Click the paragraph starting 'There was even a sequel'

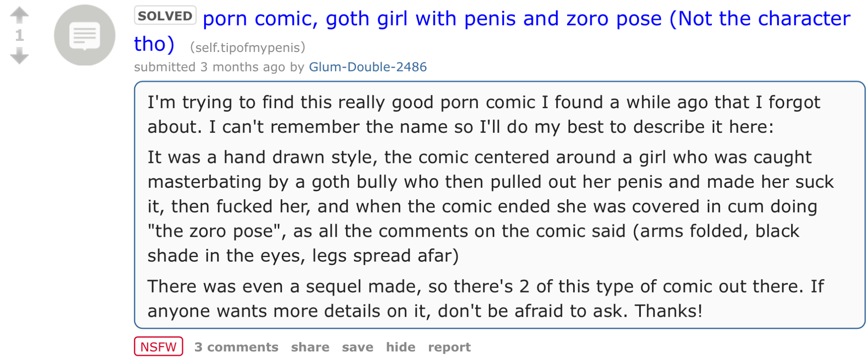(485, 298)
